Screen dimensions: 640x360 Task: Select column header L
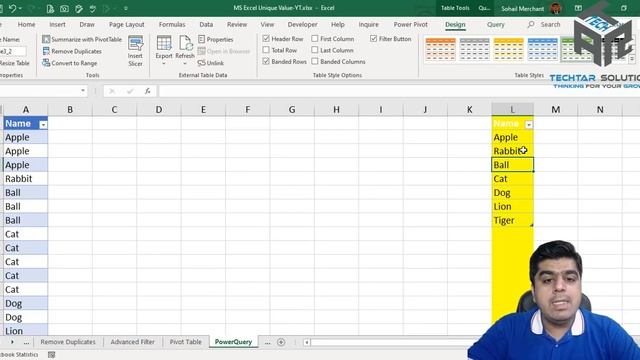512,109
